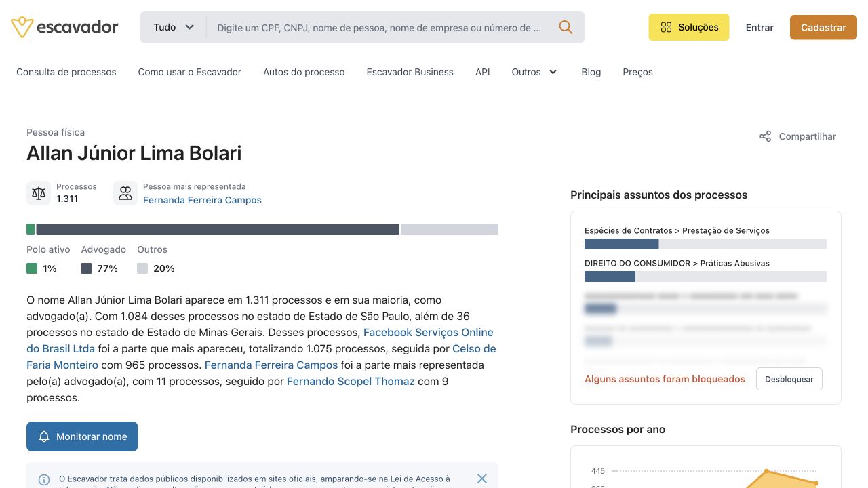Click the Prestação de Serviços subject bar
The image size is (868, 488).
(x=706, y=244)
